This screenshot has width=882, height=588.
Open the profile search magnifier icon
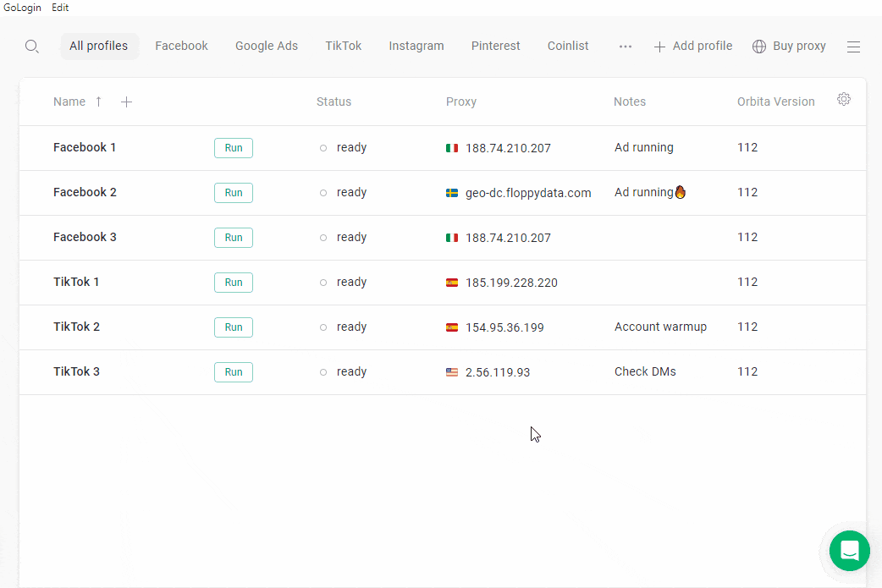(32, 47)
